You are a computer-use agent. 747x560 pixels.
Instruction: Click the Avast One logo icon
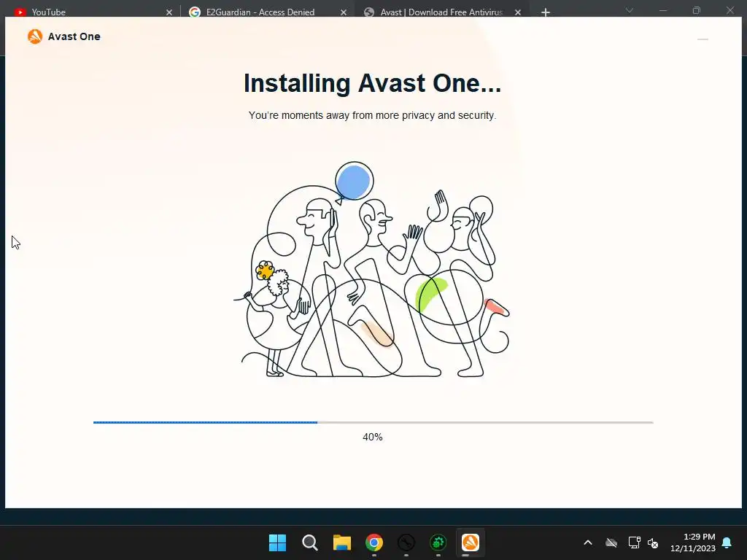coord(35,36)
